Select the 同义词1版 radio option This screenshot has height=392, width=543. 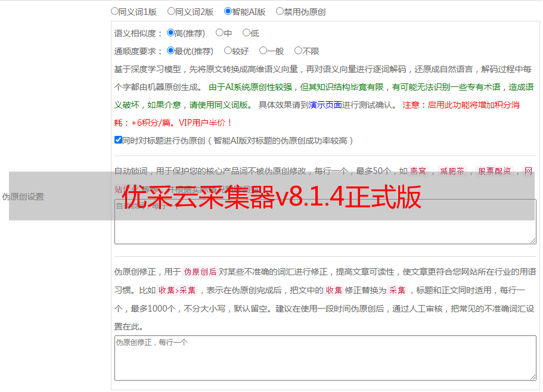(x=114, y=11)
